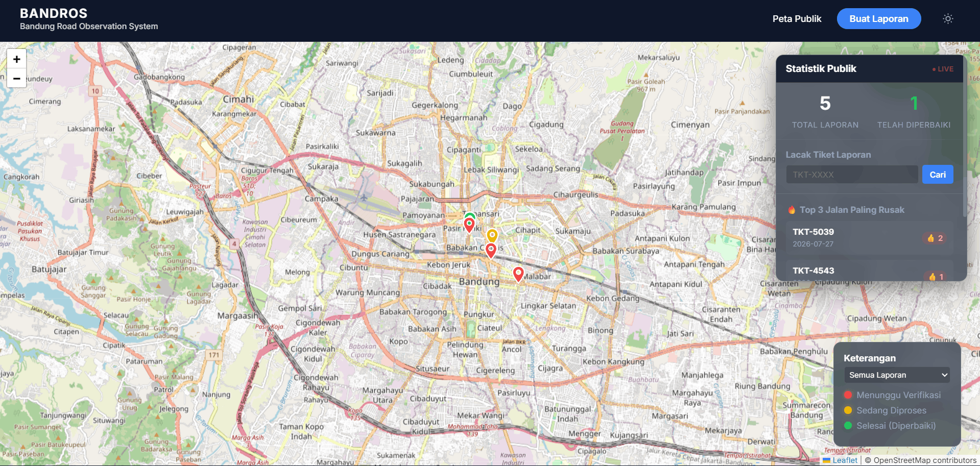Viewport: 980px width, 466px height.
Task: Click the red marker near Malabar
Action: pos(518,274)
